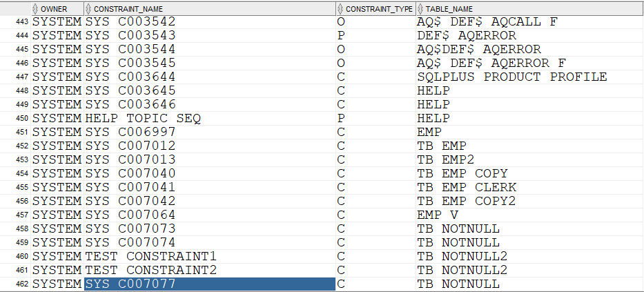Select EMP V table cell

click(530, 215)
